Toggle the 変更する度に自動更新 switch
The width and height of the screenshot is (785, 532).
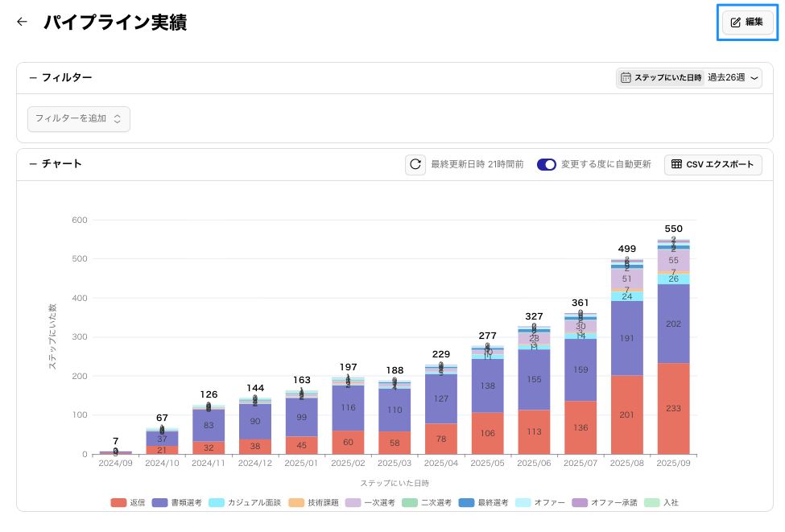point(547,164)
